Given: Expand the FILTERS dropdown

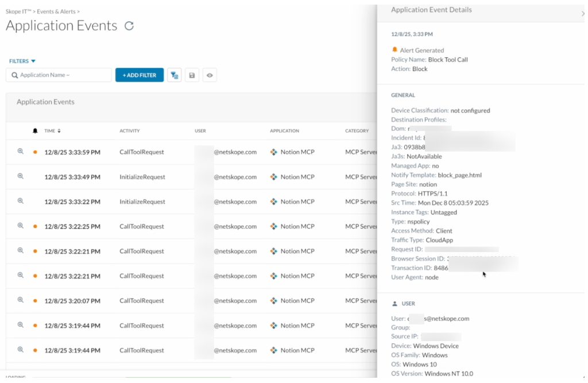Looking at the screenshot, I should click(x=22, y=61).
